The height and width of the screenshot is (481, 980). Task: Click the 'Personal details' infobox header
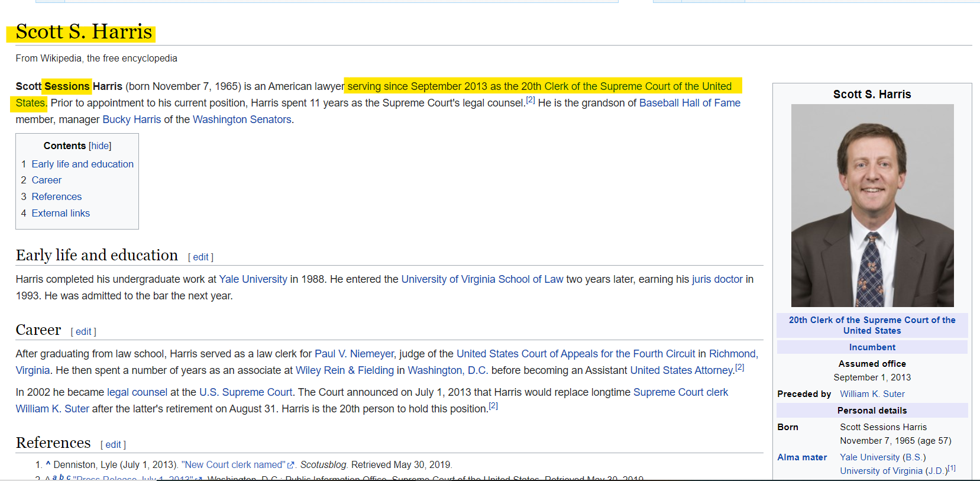point(872,411)
